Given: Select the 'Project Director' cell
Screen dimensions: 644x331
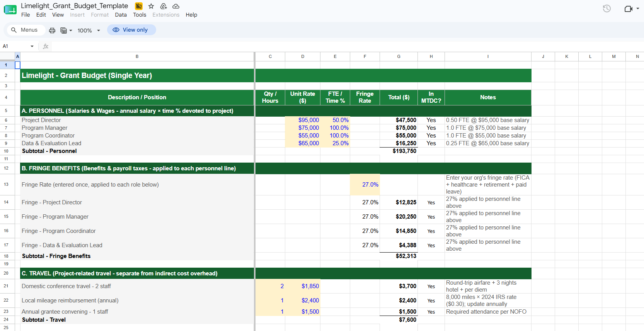Looking at the screenshot, I should pyautogui.click(x=137, y=120).
